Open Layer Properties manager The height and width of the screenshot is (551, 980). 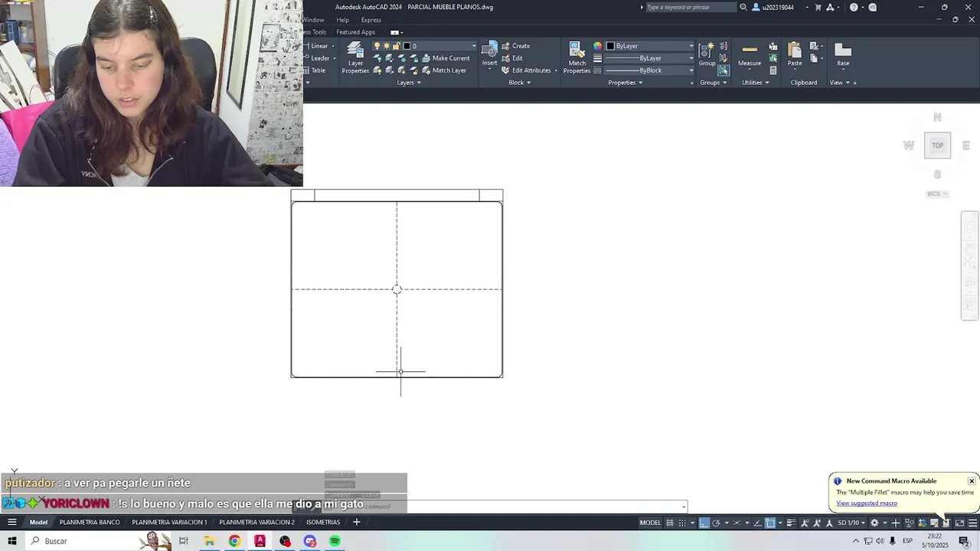coord(355,57)
